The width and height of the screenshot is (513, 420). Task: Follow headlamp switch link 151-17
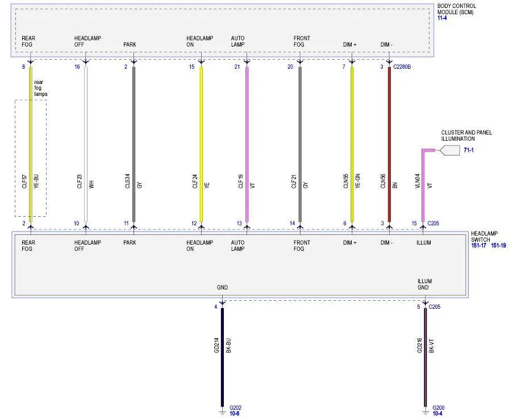click(479, 245)
